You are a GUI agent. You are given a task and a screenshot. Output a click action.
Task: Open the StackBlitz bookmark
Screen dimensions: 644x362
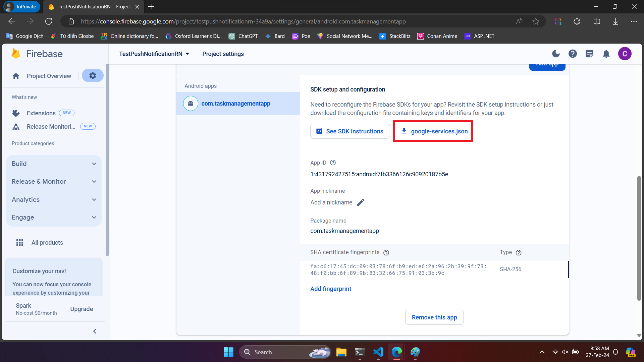tap(395, 36)
